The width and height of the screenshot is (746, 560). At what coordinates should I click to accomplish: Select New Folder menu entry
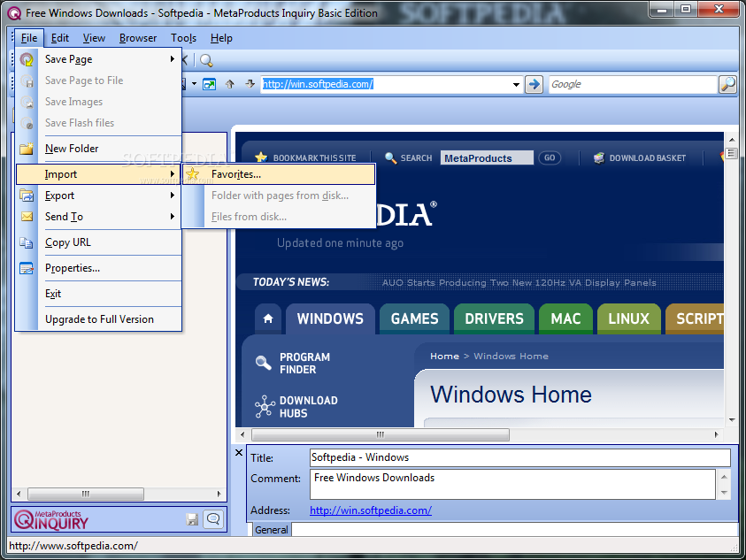[x=98, y=149]
